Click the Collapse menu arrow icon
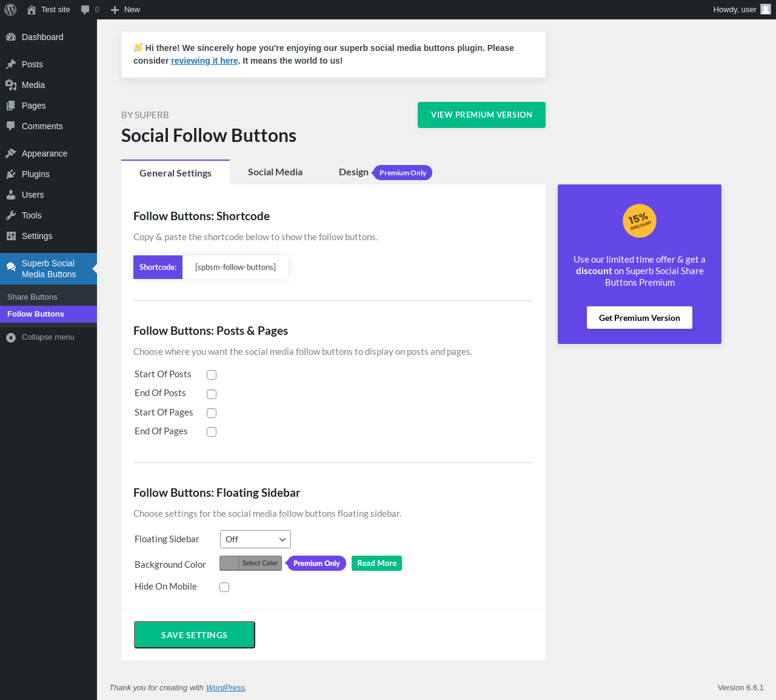This screenshot has width=776, height=700. tap(11, 337)
